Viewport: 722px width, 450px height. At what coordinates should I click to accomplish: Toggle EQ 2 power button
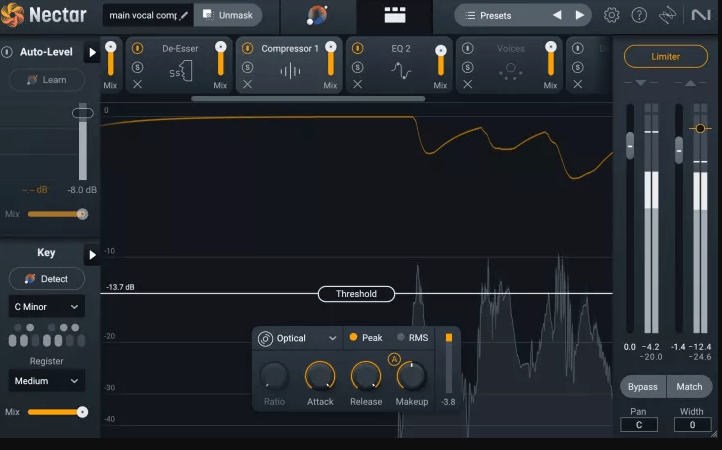point(357,48)
